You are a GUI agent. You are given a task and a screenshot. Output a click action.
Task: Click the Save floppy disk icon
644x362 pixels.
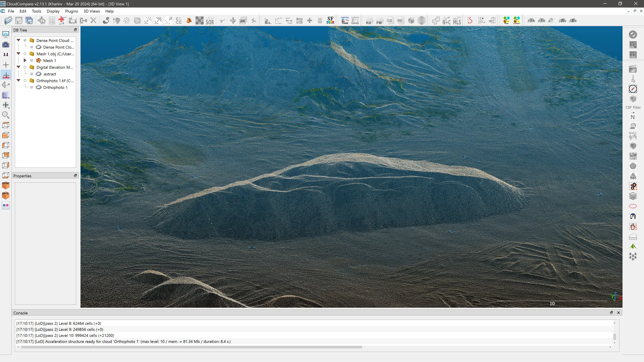point(19,20)
